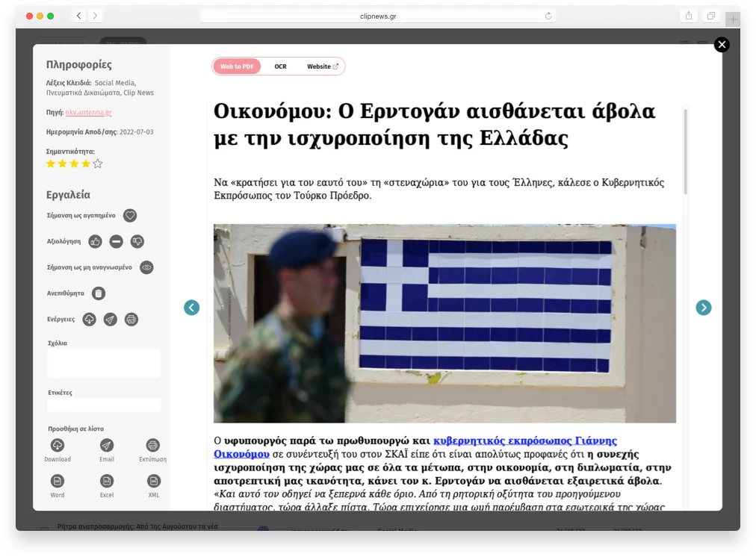Viewport: 756px width, 557px height.
Task: Set importance to one star
Action: tap(51, 164)
